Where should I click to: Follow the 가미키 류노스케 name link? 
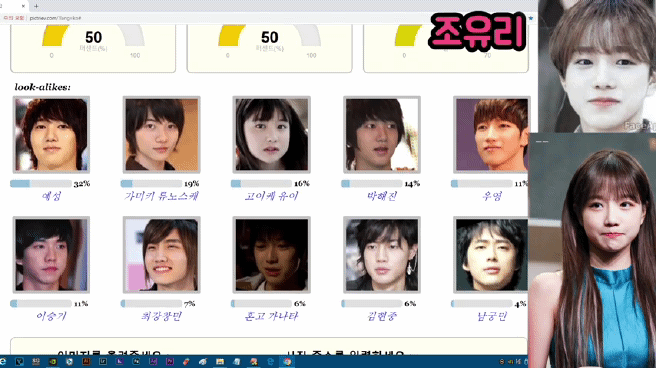[x=161, y=196]
